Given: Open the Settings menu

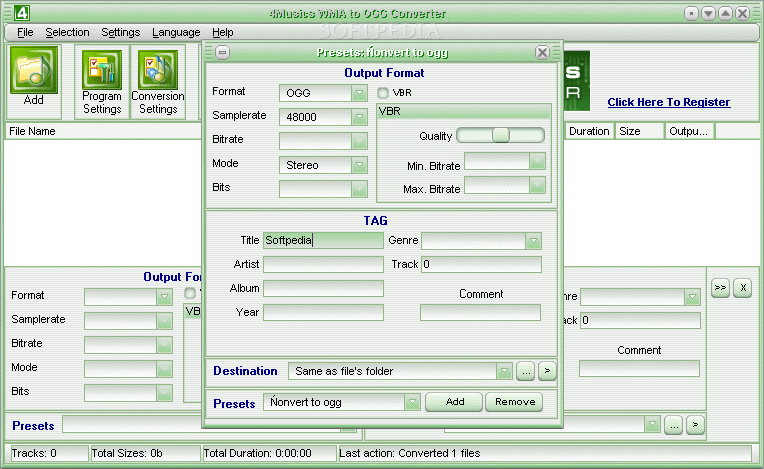Looking at the screenshot, I should [120, 32].
